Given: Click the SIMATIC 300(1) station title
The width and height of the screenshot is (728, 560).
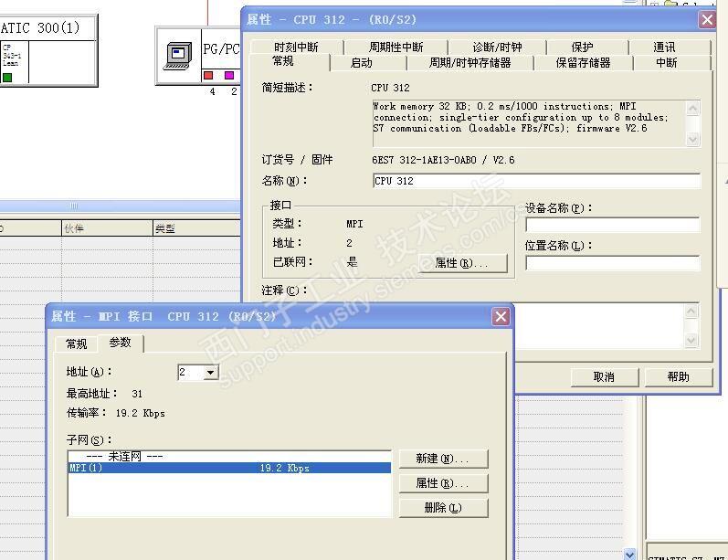Looking at the screenshot, I should point(39,27).
